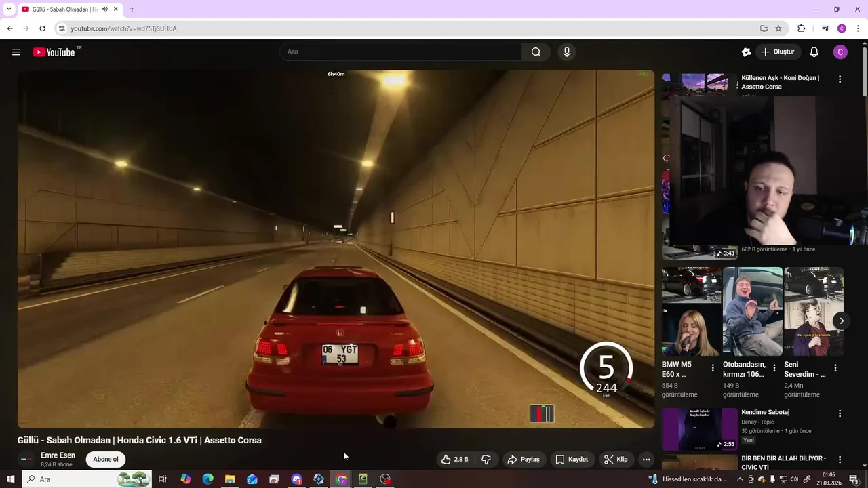Start voice search with the microphone icon
This screenshot has height=488, width=868.
tap(567, 52)
